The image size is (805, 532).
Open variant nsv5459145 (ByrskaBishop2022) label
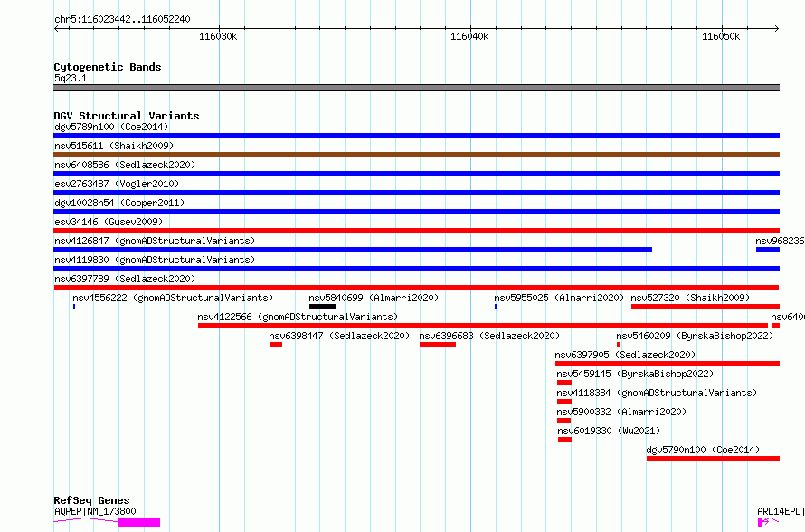pos(635,374)
